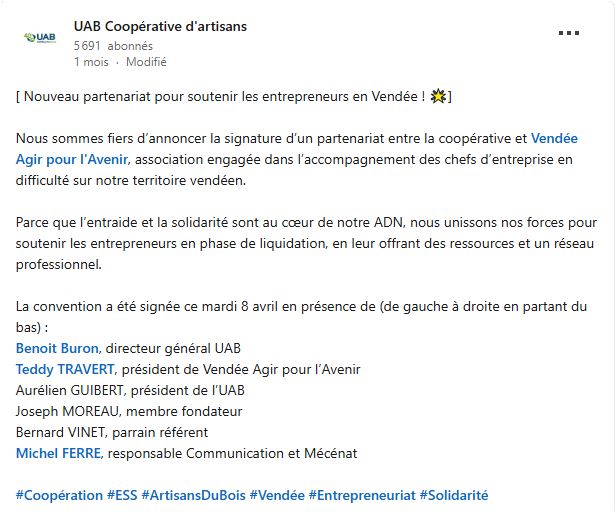Click the '1 mois' post timestamp
The width and height of the screenshot is (616, 512).
[x=91, y=62]
